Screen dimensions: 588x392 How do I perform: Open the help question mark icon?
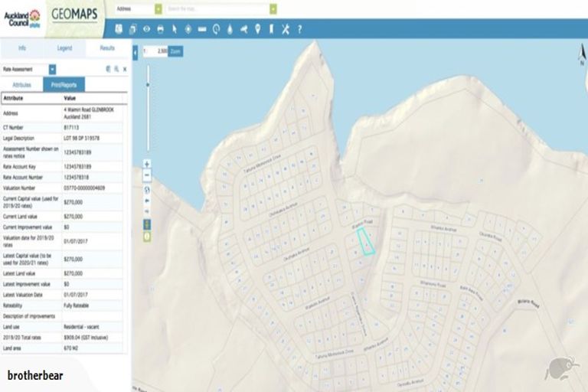pos(299,29)
